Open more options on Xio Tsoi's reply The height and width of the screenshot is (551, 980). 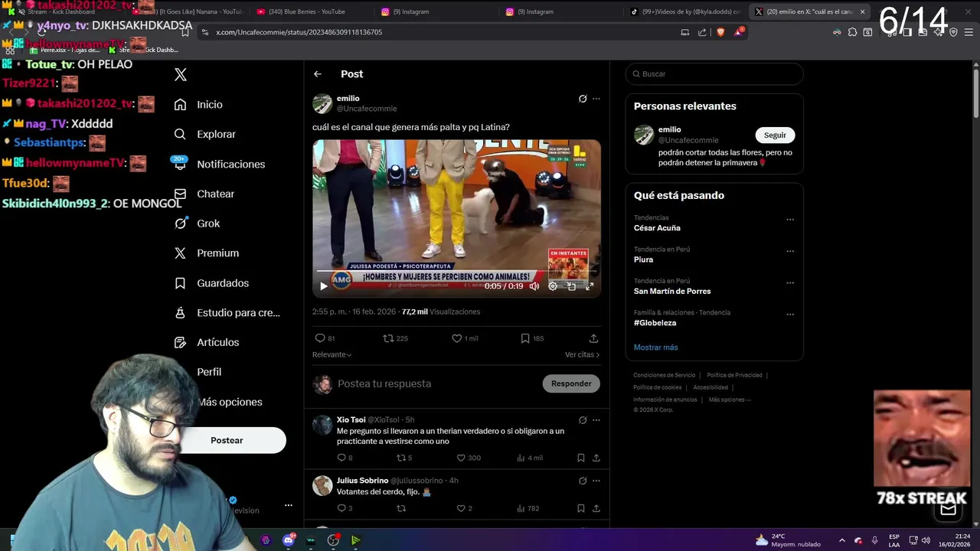[x=596, y=420]
